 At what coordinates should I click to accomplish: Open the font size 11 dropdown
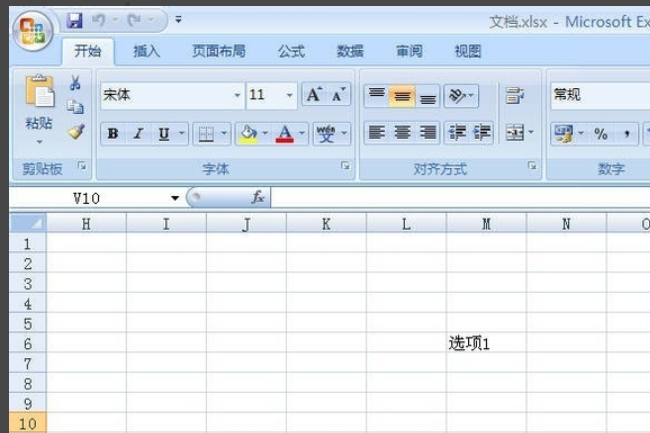(289, 95)
